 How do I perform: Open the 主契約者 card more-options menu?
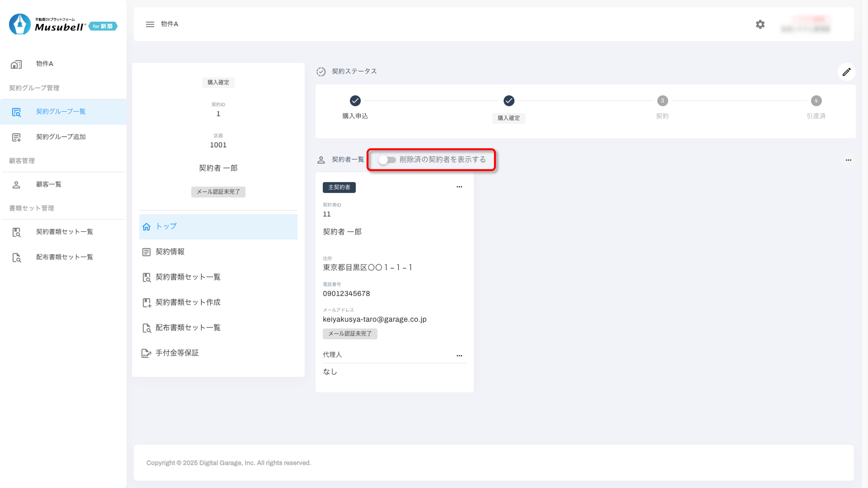tap(459, 187)
